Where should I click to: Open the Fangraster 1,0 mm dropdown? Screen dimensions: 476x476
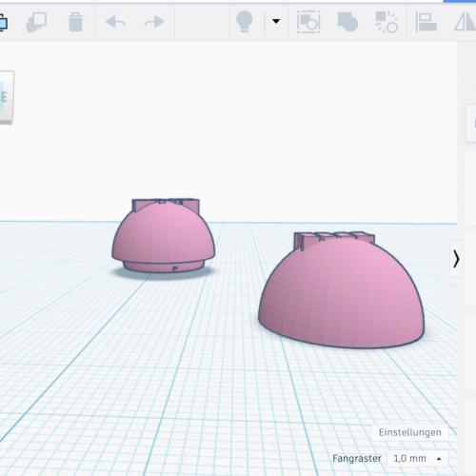click(x=418, y=459)
